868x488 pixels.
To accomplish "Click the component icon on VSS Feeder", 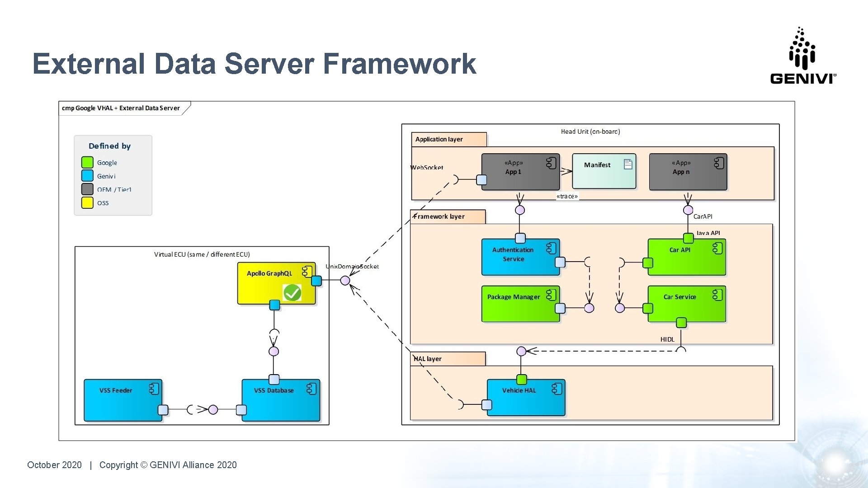I will (154, 389).
